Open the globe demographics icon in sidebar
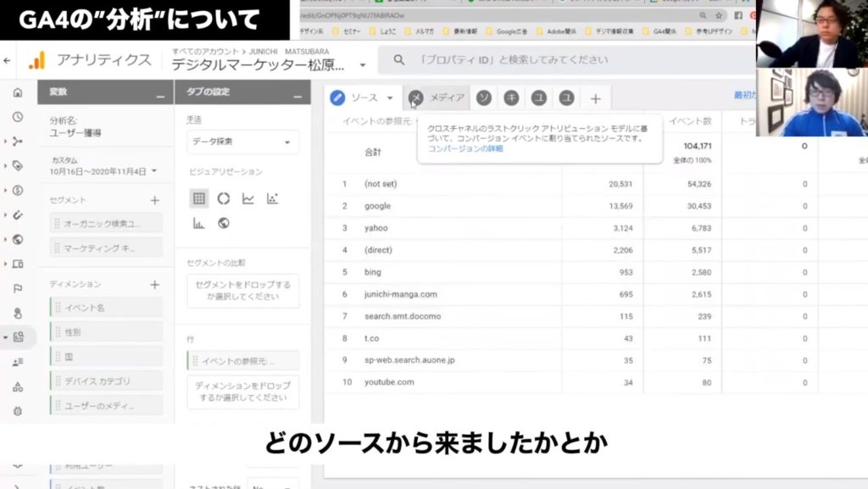Viewport: 868px width, 489px height. (18, 240)
